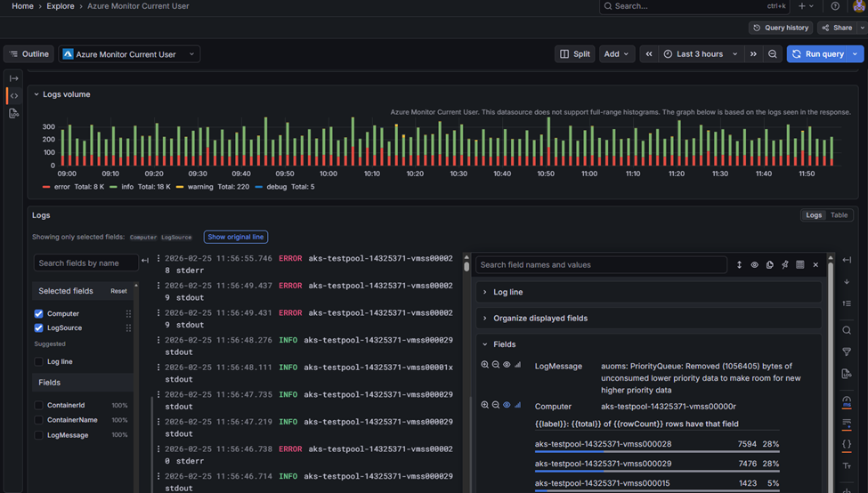Click the pin icon in log details

click(784, 265)
